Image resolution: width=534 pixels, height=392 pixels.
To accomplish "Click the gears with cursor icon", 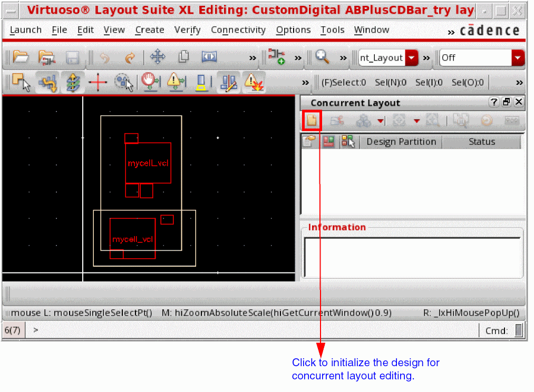I will pos(124,83).
